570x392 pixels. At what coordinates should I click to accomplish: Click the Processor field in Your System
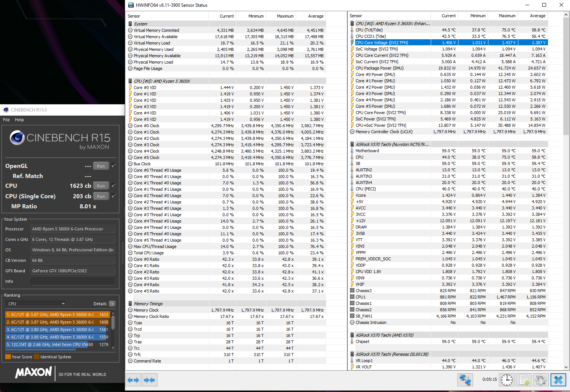pos(73,229)
